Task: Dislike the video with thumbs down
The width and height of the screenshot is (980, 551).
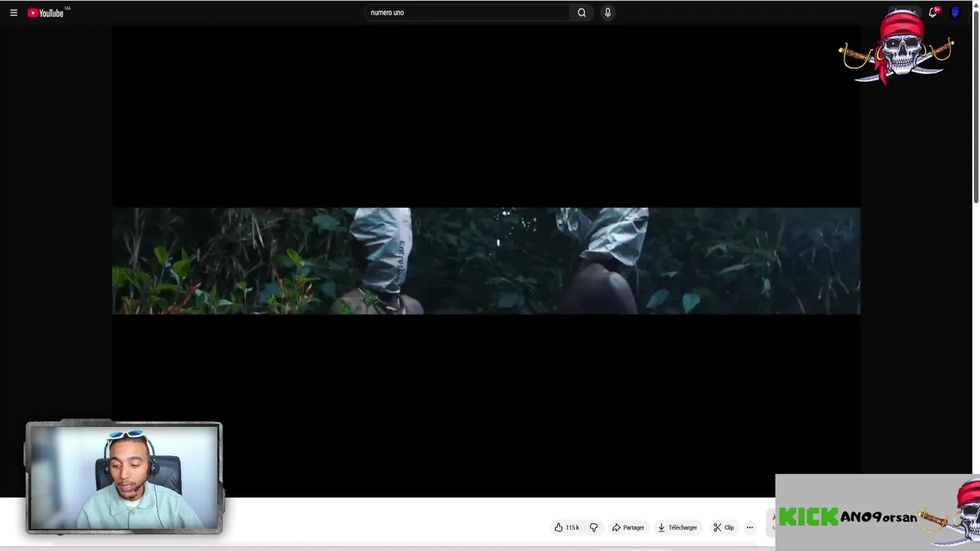Action: pos(593,527)
